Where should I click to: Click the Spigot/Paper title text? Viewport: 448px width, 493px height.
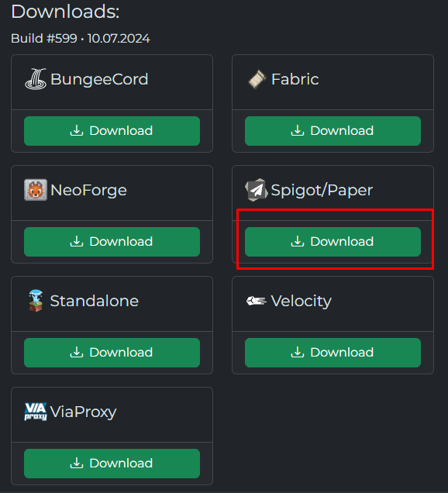pos(322,191)
